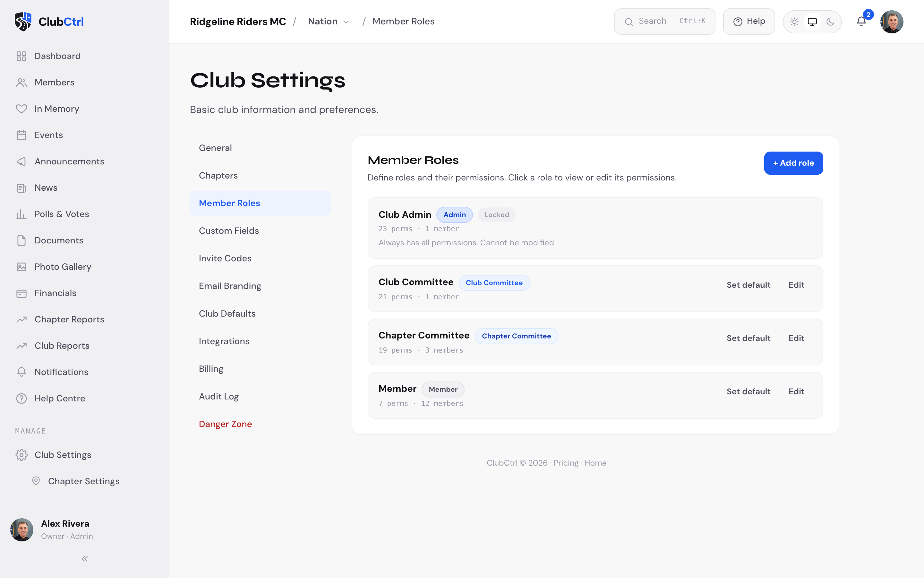Click the Search input field
924x578 pixels.
664,22
